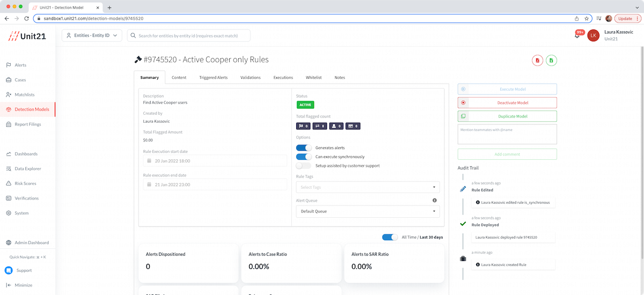The height and width of the screenshot is (295, 644).
Task: Click Alerts Dispositioned card
Action: click(x=189, y=263)
